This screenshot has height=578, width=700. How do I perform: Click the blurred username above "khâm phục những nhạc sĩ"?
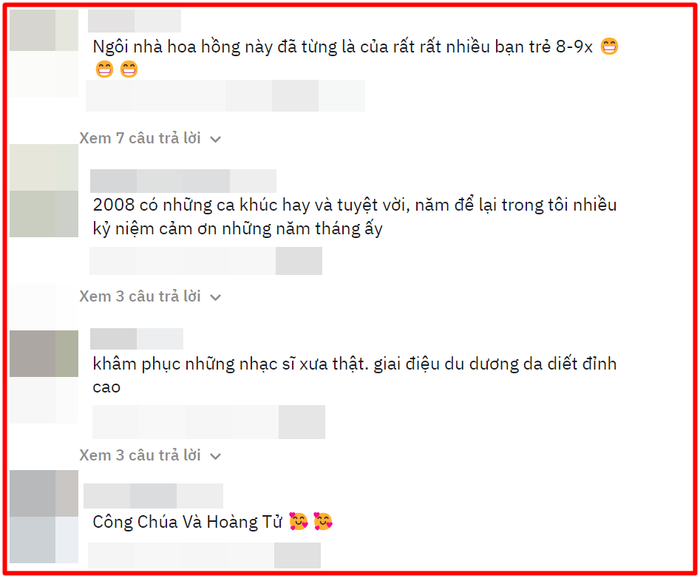137,339
